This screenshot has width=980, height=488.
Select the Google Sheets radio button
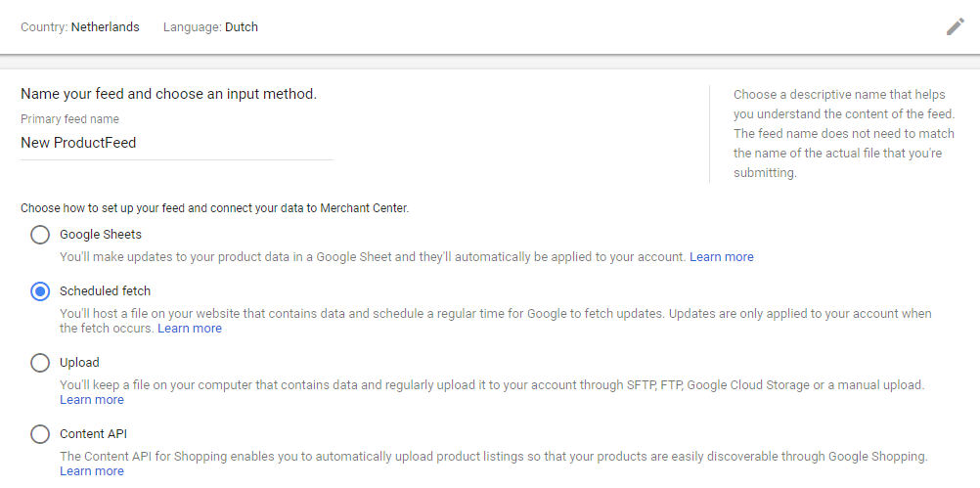click(x=40, y=235)
